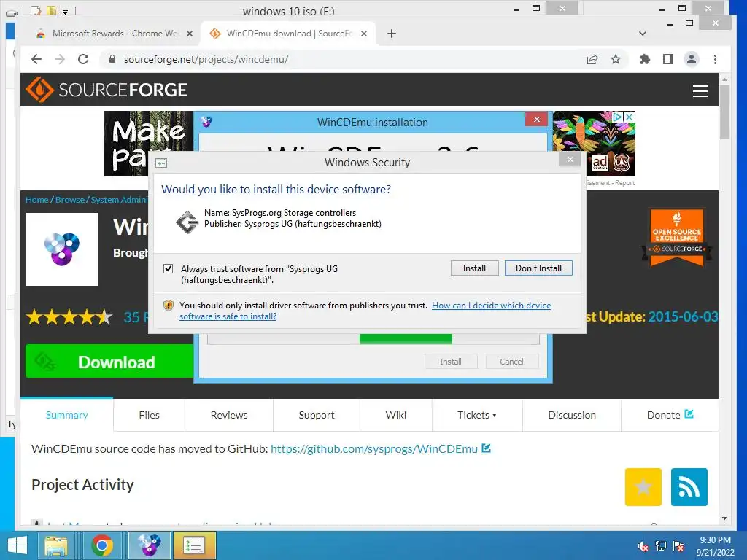Click the address bar URL
The height and width of the screenshot is (560, 747).
206,60
